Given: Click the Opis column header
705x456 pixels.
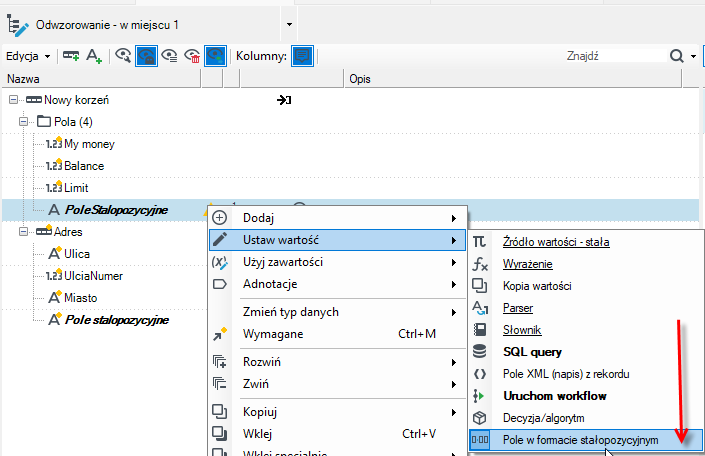Looking at the screenshot, I should pos(513,79).
